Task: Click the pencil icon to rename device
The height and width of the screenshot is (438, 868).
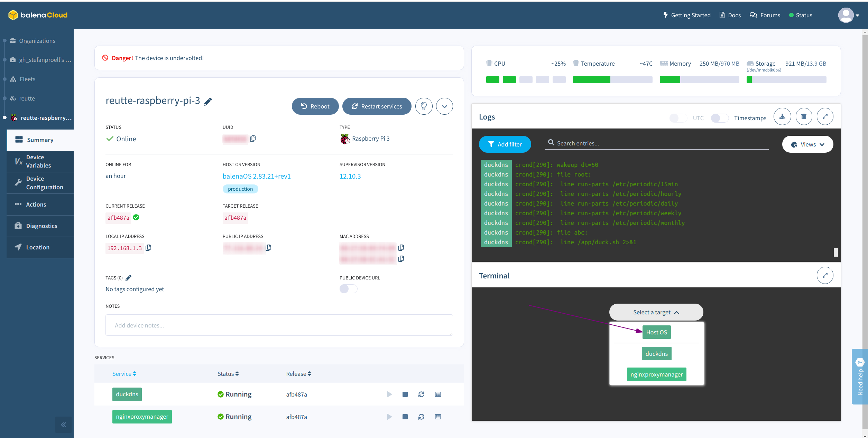Action: [x=208, y=102]
